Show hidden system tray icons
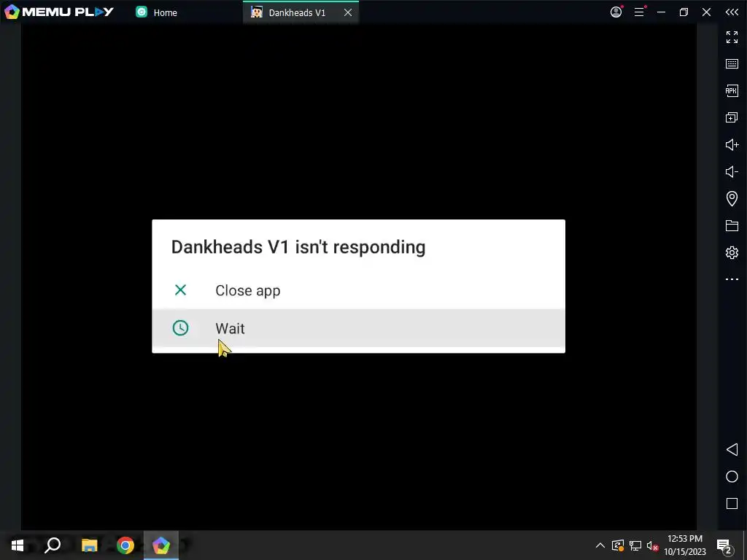 coord(600,545)
